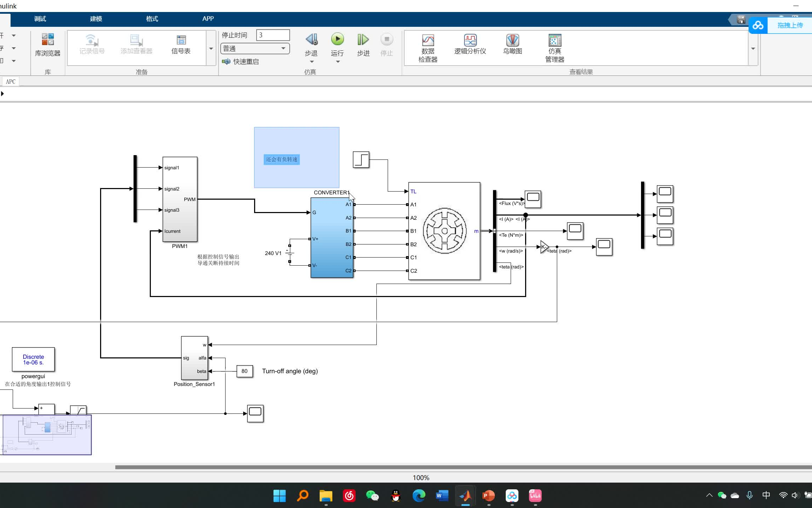Expand the model hierarchy arrow under APC tab
The width and height of the screenshot is (812, 508).
(2, 93)
